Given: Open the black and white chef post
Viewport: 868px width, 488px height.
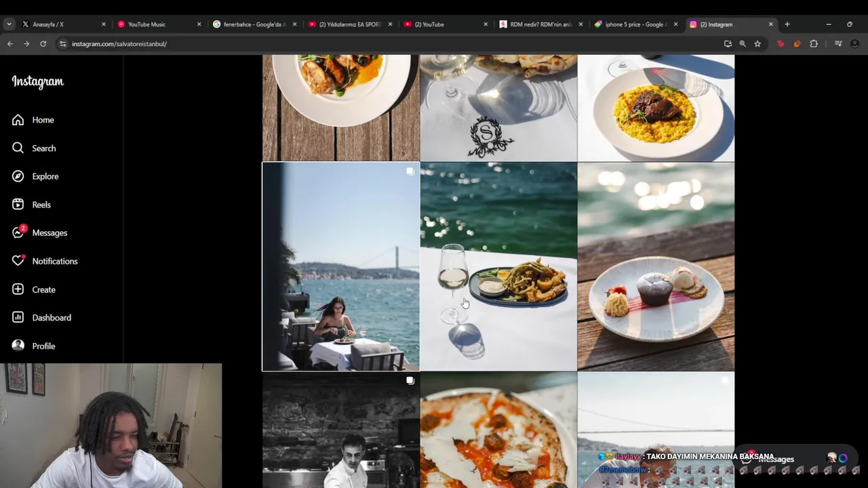Looking at the screenshot, I should [x=341, y=430].
